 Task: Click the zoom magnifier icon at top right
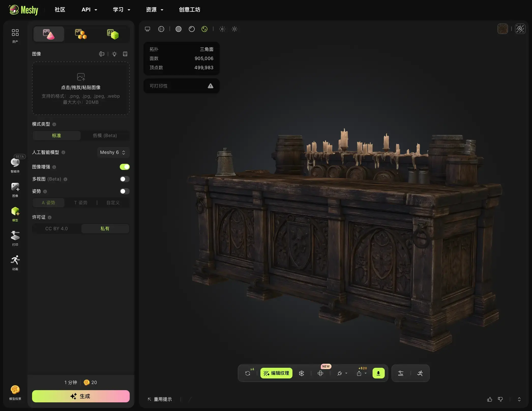pyautogui.click(x=520, y=29)
